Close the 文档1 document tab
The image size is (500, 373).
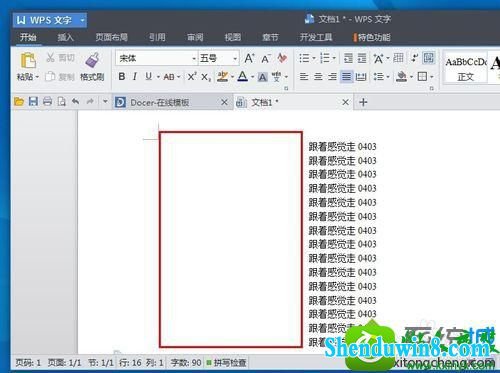[x=345, y=102]
